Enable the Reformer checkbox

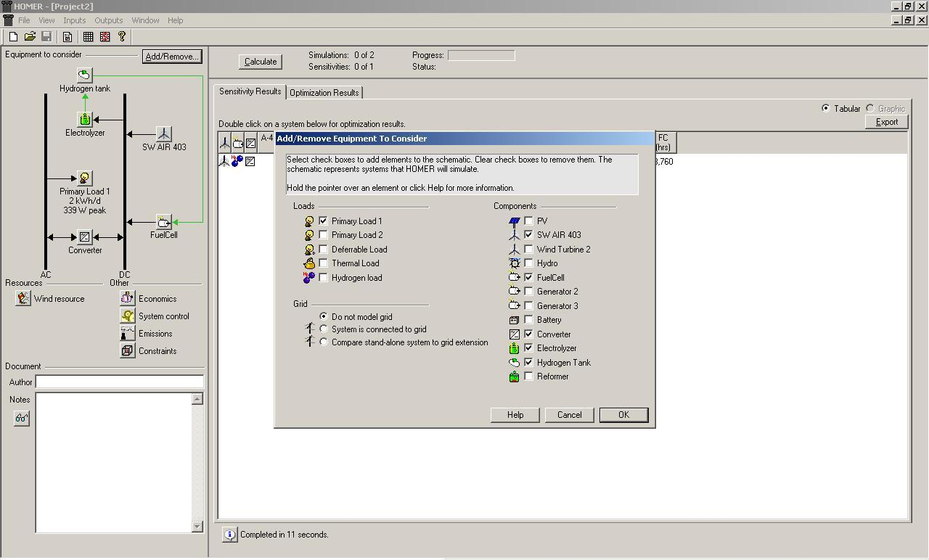(529, 376)
